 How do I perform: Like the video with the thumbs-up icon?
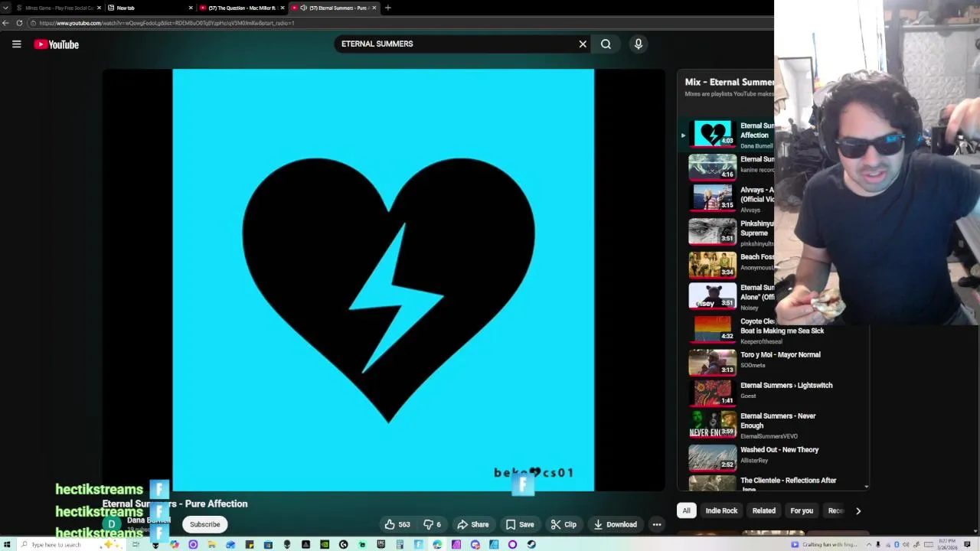click(397, 524)
